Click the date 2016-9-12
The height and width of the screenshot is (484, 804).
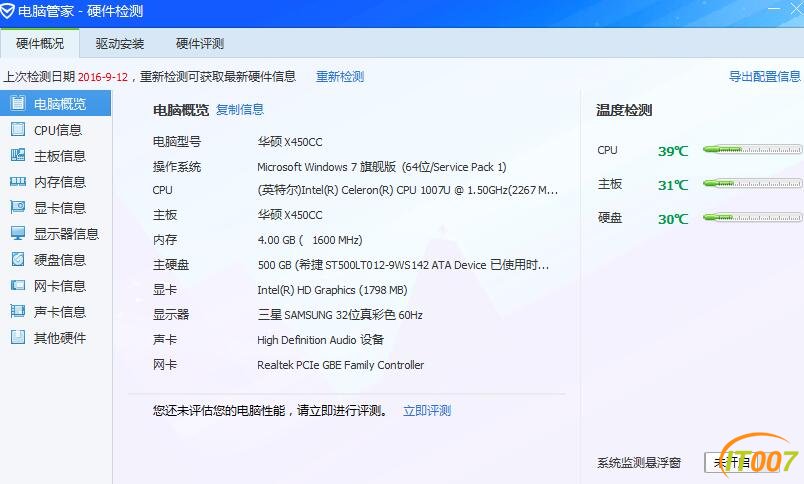[103, 77]
